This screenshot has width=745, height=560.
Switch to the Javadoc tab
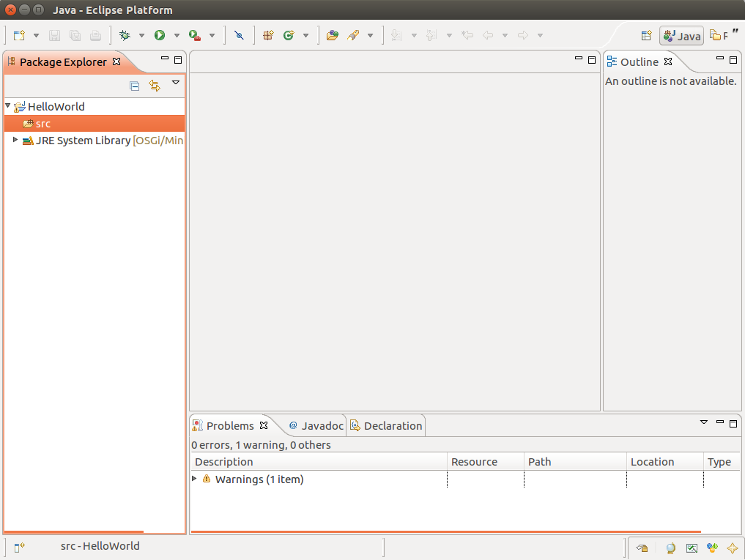pyautogui.click(x=316, y=426)
